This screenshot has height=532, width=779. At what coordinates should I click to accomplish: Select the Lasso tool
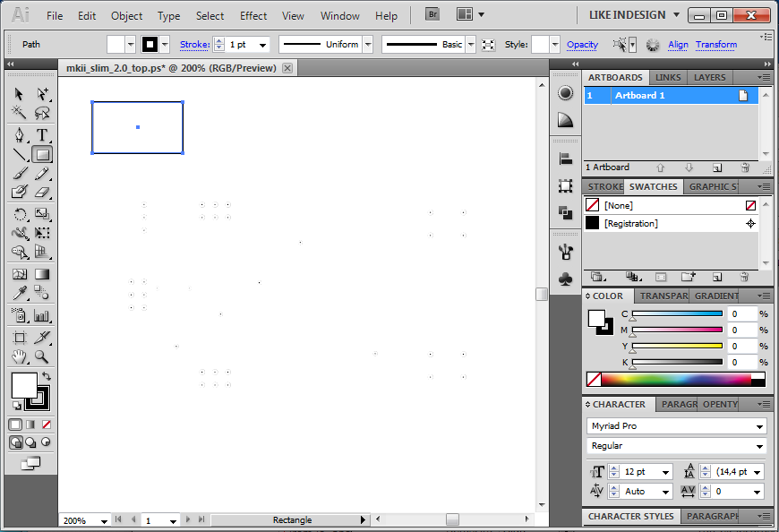coord(42,113)
